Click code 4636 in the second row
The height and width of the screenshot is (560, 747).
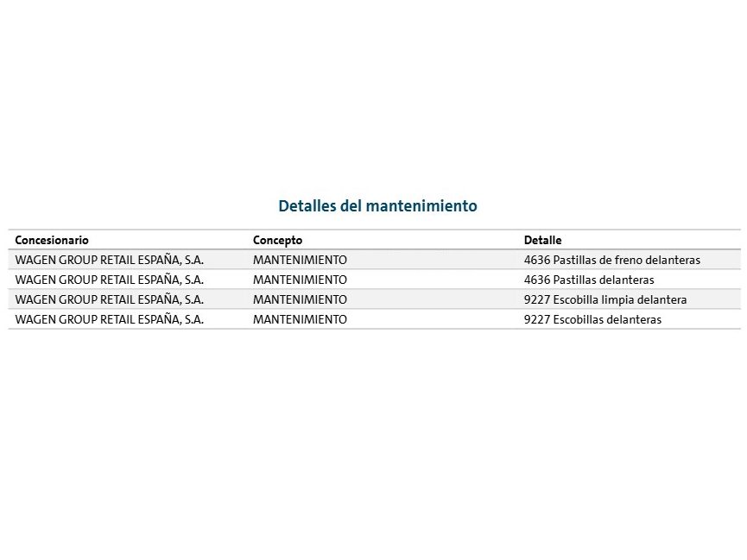click(536, 280)
